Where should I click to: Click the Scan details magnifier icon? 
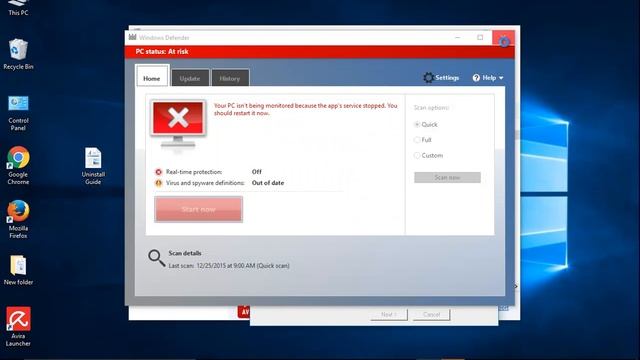pos(156,258)
